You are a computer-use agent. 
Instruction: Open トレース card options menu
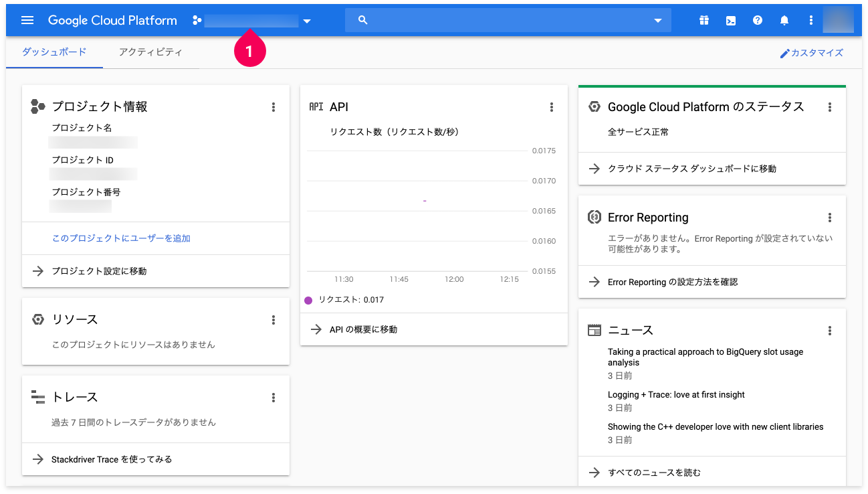click(x=274, y=398)
